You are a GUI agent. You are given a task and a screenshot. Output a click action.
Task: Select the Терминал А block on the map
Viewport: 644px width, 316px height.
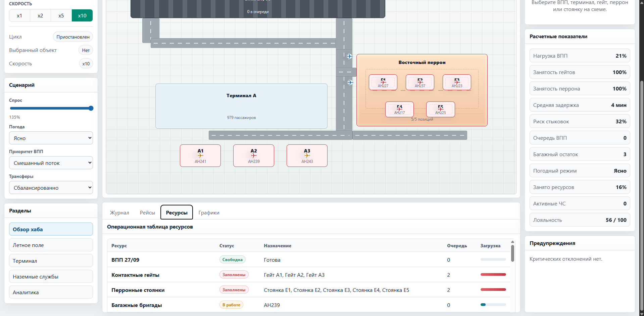coord(241,106)
